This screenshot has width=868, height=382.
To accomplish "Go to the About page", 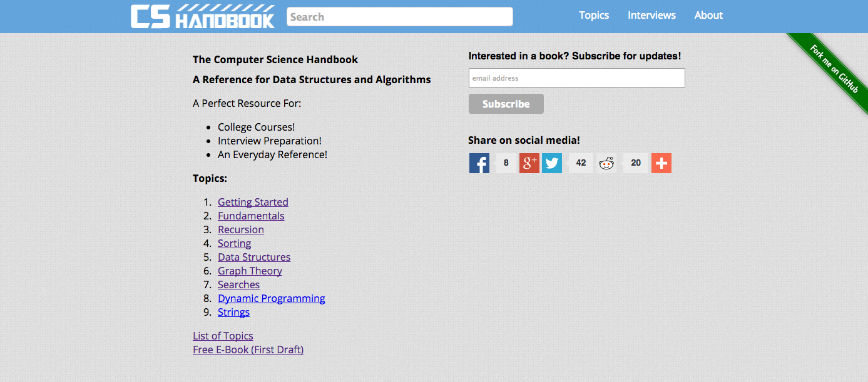I will pyautogui.click(x=708, y=16).
